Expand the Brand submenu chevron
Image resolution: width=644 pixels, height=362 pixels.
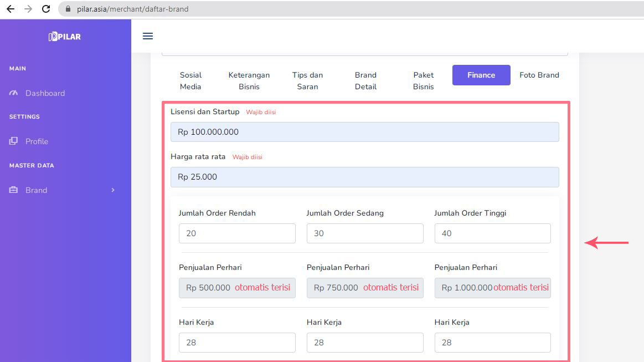[113, 190]
